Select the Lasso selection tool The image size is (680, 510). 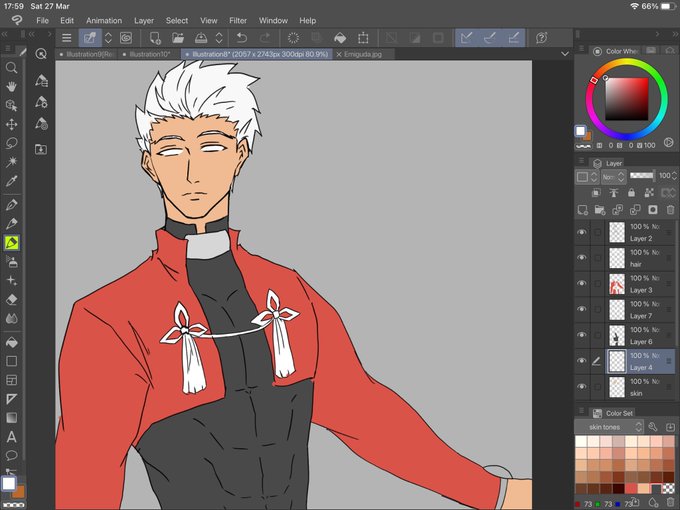pos(11,143)
